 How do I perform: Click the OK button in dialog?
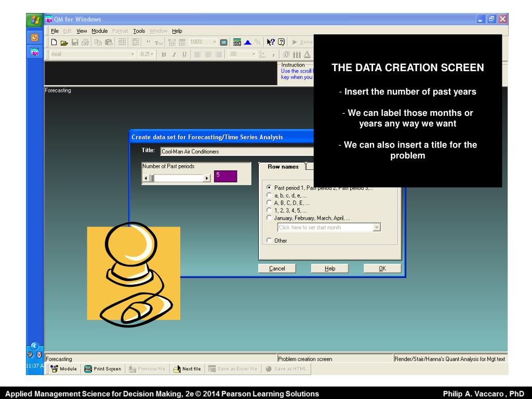pos(382,269)
